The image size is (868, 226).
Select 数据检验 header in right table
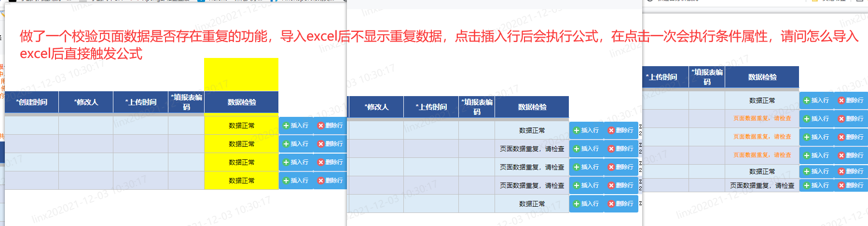click(x=762, y=77)
